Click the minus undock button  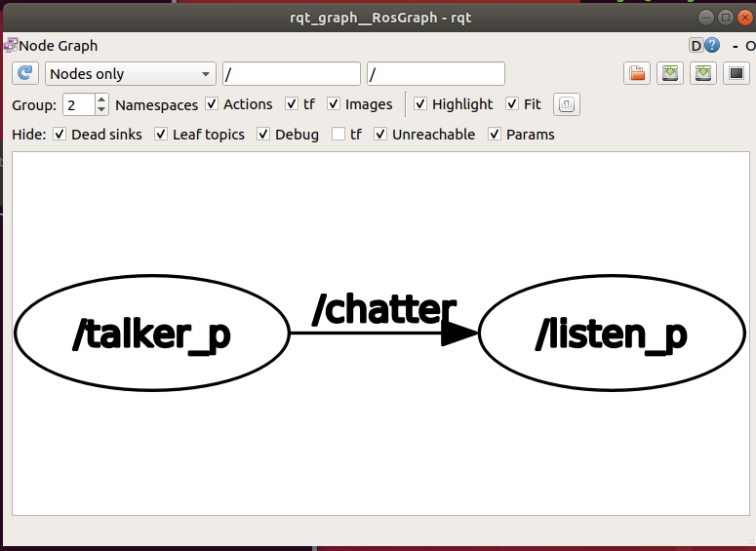(x=736, y=46)
